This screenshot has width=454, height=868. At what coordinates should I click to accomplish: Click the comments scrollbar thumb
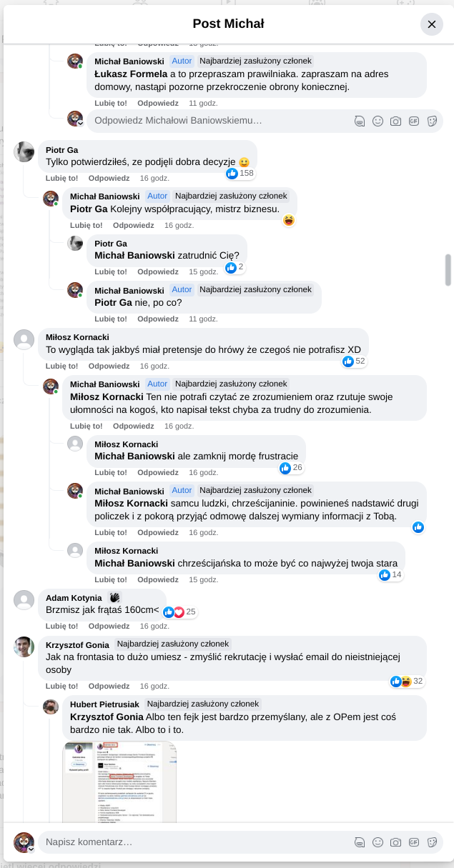click(x=448, y=269)
